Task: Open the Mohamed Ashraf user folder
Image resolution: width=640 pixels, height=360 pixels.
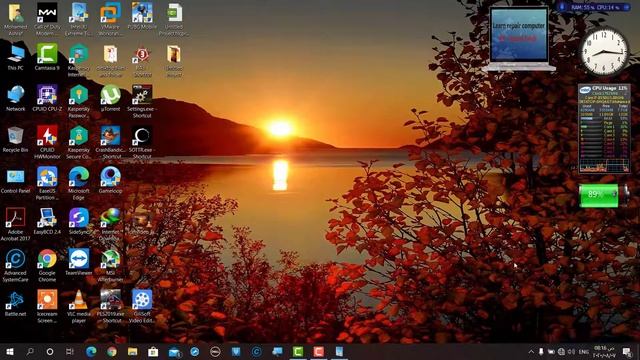Action: point(16,19)
